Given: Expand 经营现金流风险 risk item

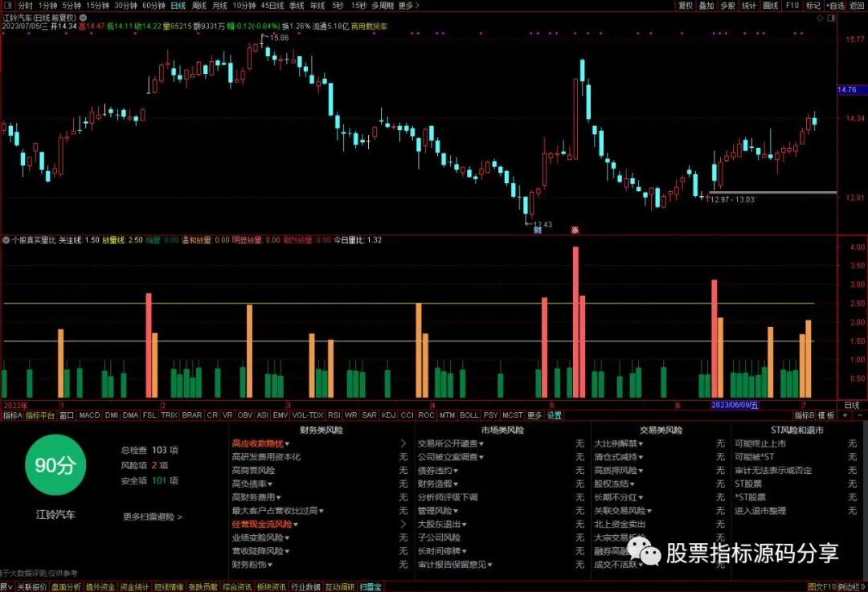Looking at the screenshot, I should point(264,524).
